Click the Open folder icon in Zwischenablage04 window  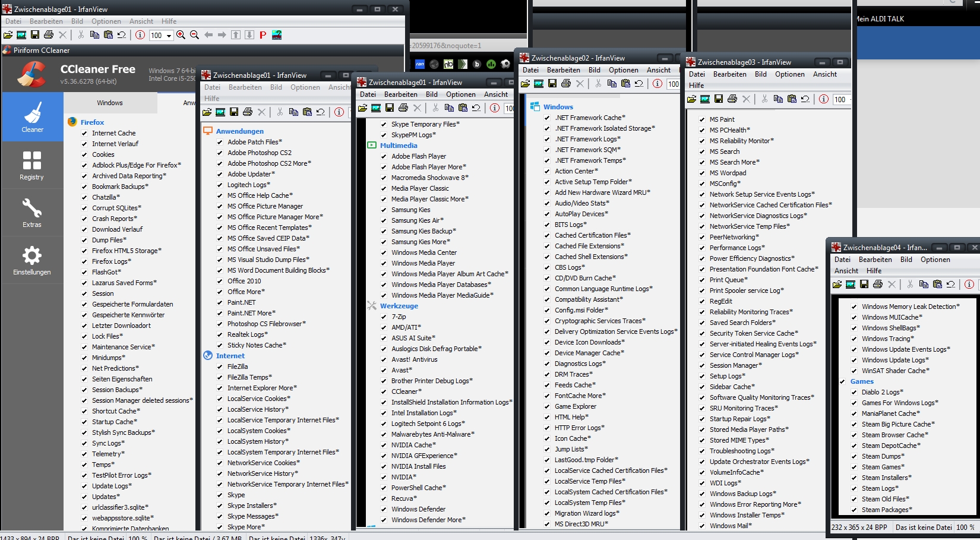tap(837, 285)
